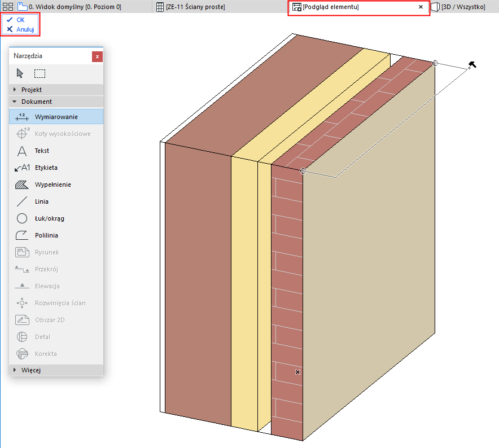Close the Podgląd elementu tab
The height and width of the screenshot is (448, 499).
tap(421, 7)
